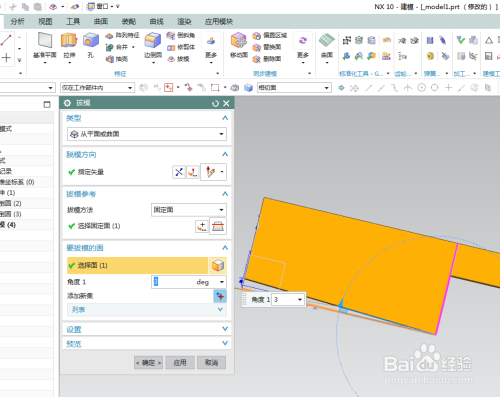Click the 阵列特征 pattern feature icon
This screenshot has width=500, height=397.
[x=109, y=36]
